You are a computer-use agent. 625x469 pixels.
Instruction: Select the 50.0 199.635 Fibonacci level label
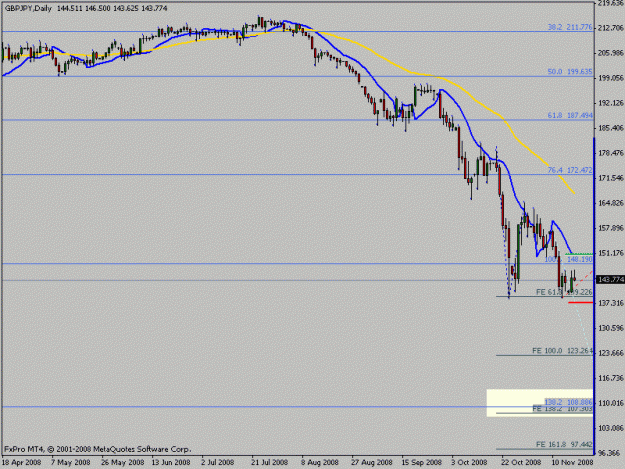tap(570, 72)
